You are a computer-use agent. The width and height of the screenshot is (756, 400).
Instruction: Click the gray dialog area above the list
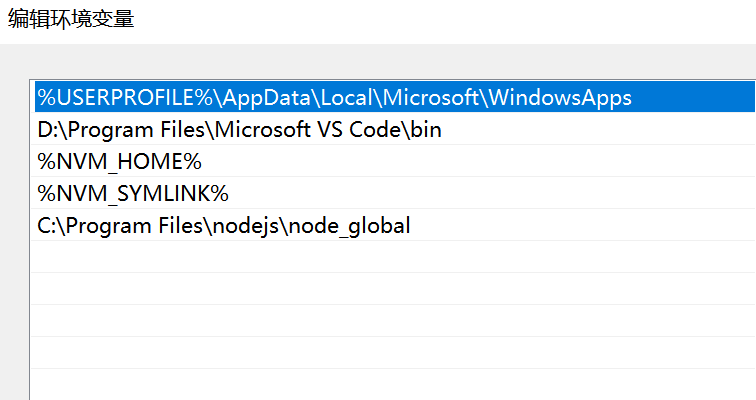390,61
